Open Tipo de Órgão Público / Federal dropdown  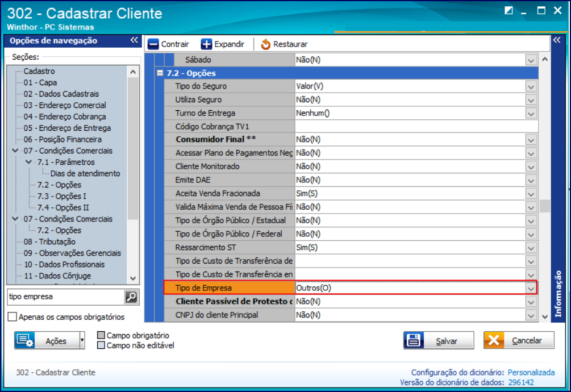coord(531,235)
